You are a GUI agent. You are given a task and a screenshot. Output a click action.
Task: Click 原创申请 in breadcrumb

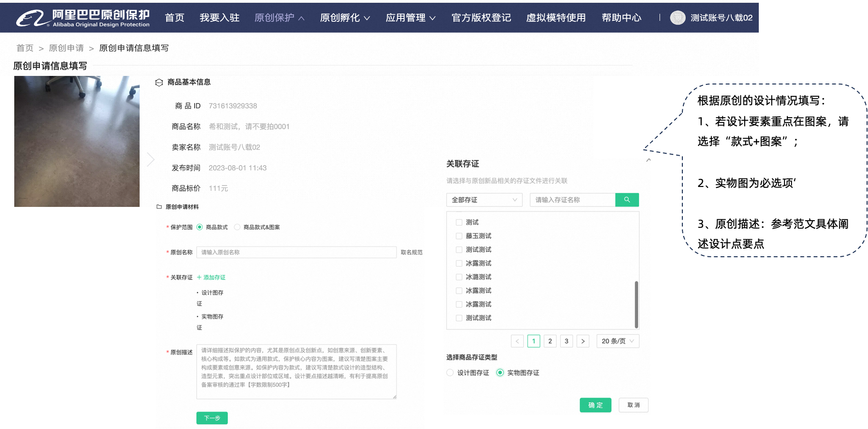click(66, 48)
